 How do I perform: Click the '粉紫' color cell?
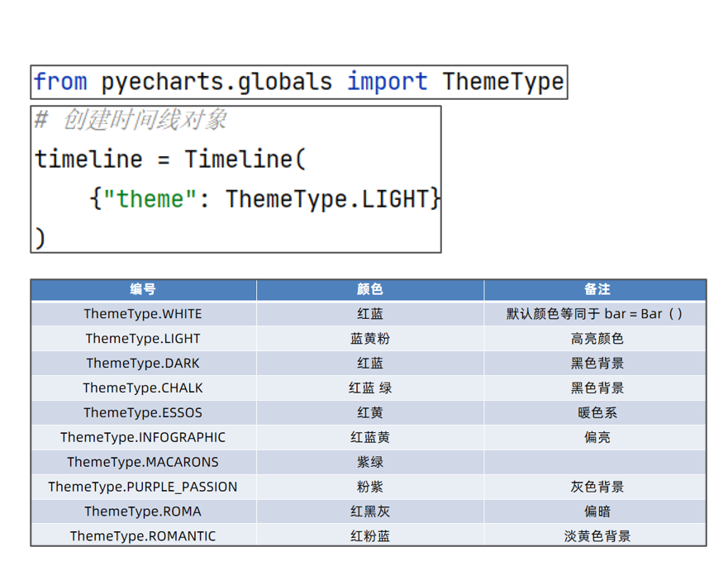(370, 487)
